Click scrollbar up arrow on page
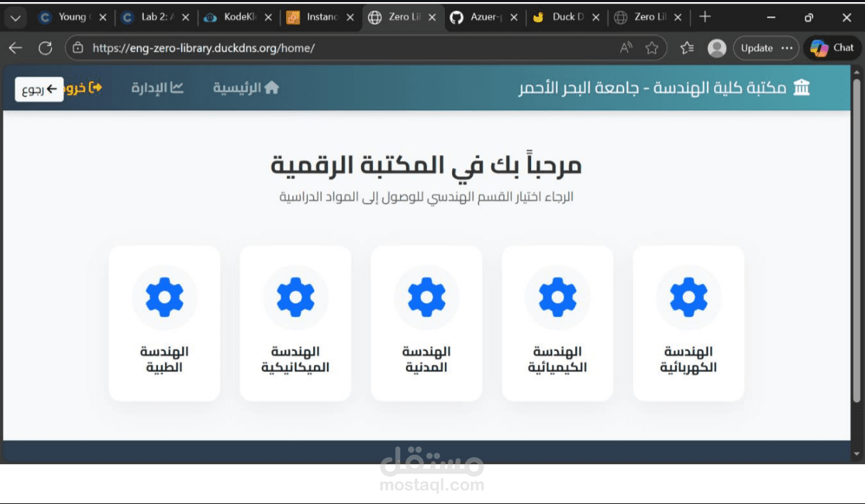The height and width of the screenshot is (504, 865). coord(857,73)
